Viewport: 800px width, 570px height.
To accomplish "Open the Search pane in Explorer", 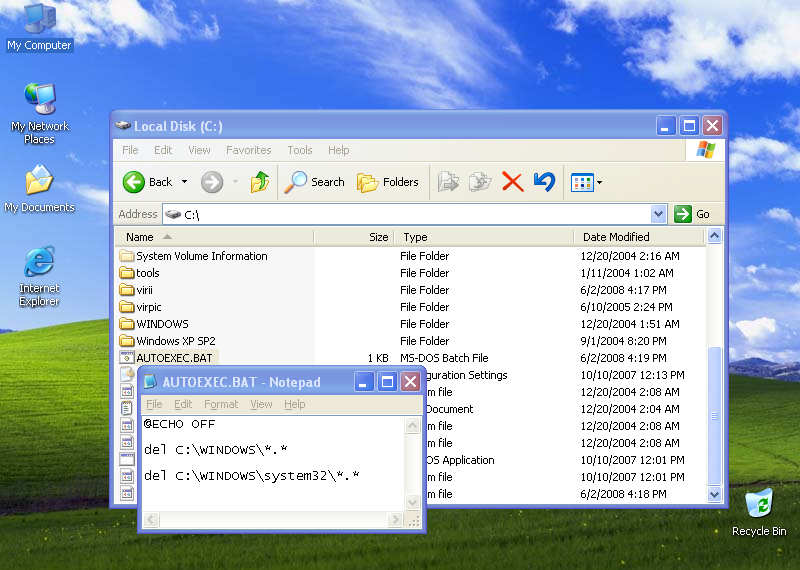I will point(314,182).
